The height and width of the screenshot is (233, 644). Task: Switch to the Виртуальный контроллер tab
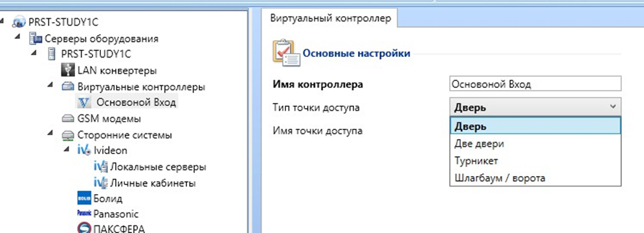330,19
